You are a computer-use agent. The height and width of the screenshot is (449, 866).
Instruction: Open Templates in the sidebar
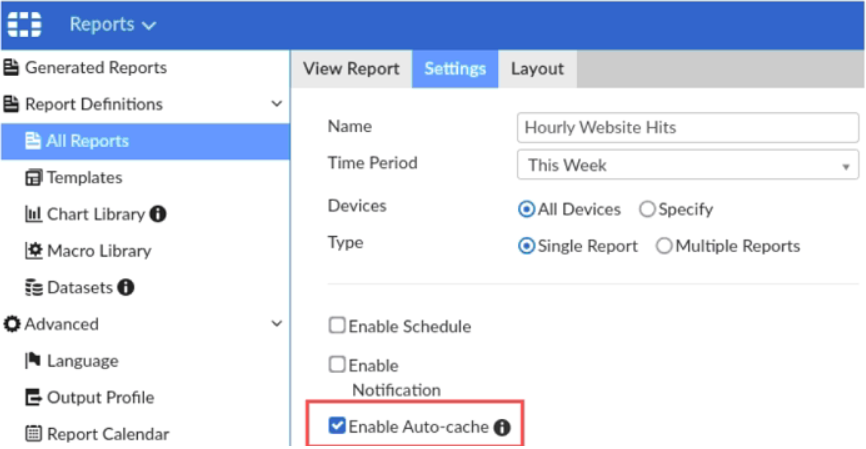(x=84, y=178)
